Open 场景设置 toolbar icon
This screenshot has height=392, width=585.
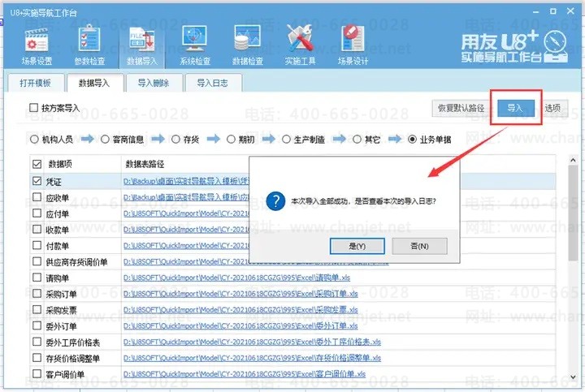pyautogui.click(x=37, y=46)
